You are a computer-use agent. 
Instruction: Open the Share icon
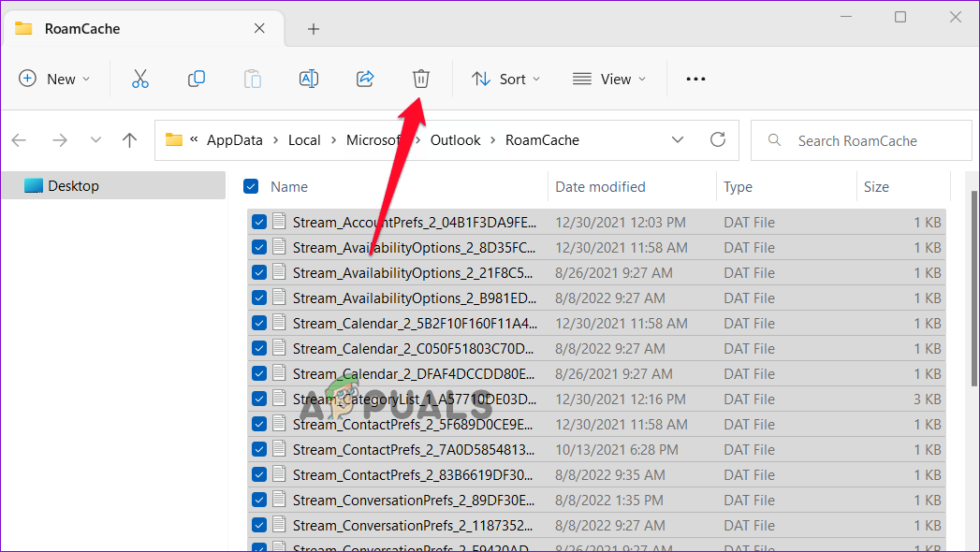[x=365, y=79]
